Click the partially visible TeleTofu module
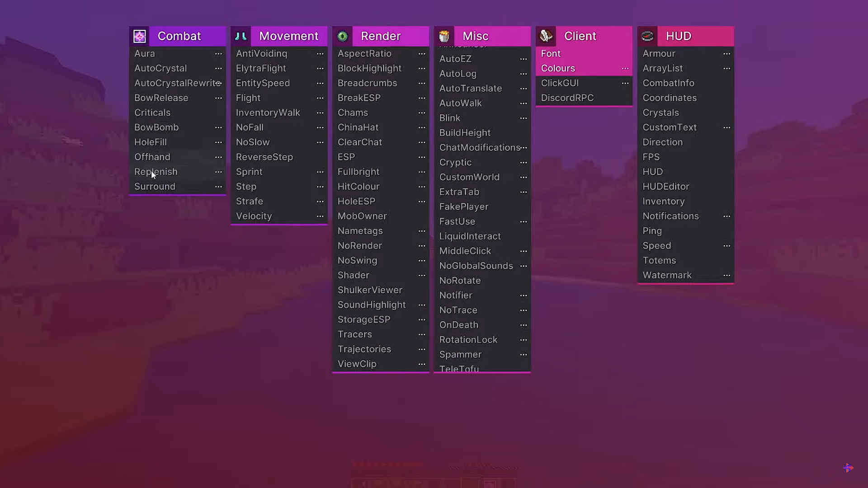 pyautogui.click(x=459, y=368)
